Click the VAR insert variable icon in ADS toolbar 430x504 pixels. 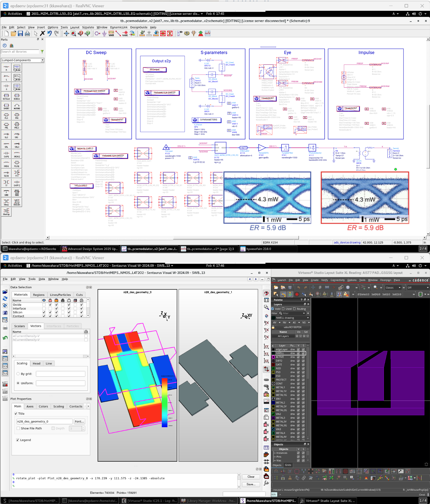111,34
